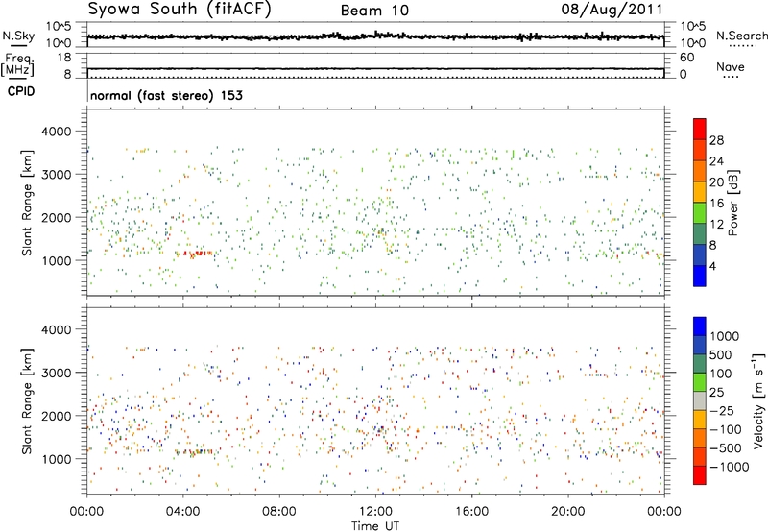Image resolution: width=768 pixels, height=532 pixels.
Task: Click the bright blue bottom Power colorbar segment
Action: pos(700,276)
